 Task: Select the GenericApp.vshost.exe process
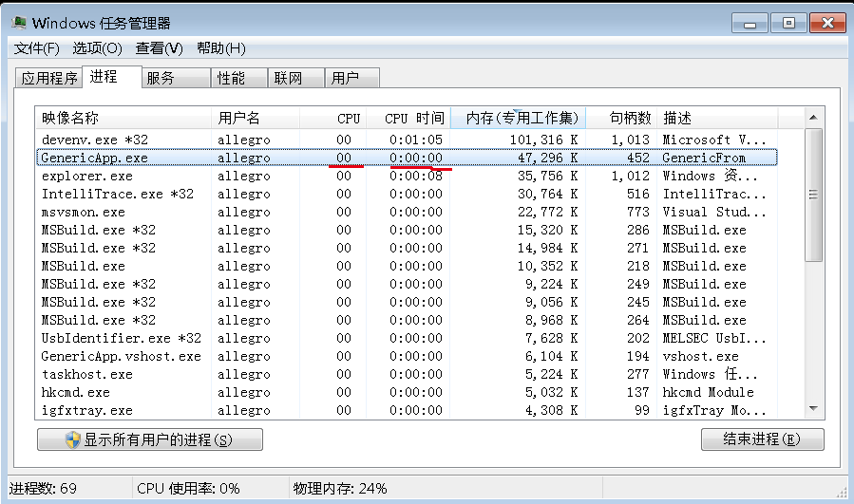tap(407, 356)
